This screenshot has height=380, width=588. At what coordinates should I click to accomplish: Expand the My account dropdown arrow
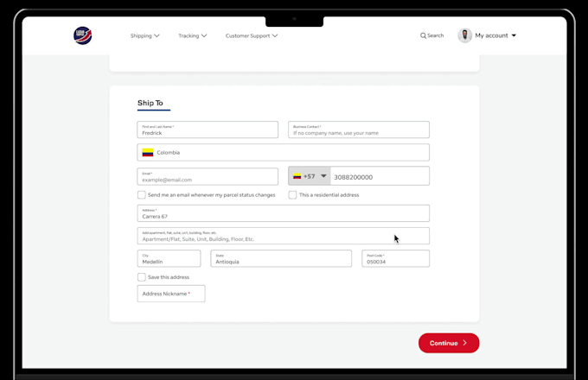(x=514, y=35)
